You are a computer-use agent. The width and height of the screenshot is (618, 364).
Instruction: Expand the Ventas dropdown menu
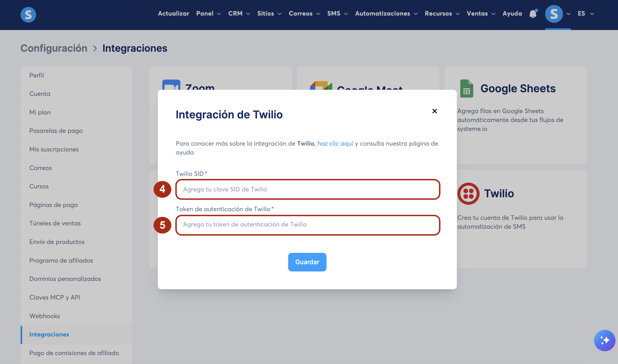point(481,13)
